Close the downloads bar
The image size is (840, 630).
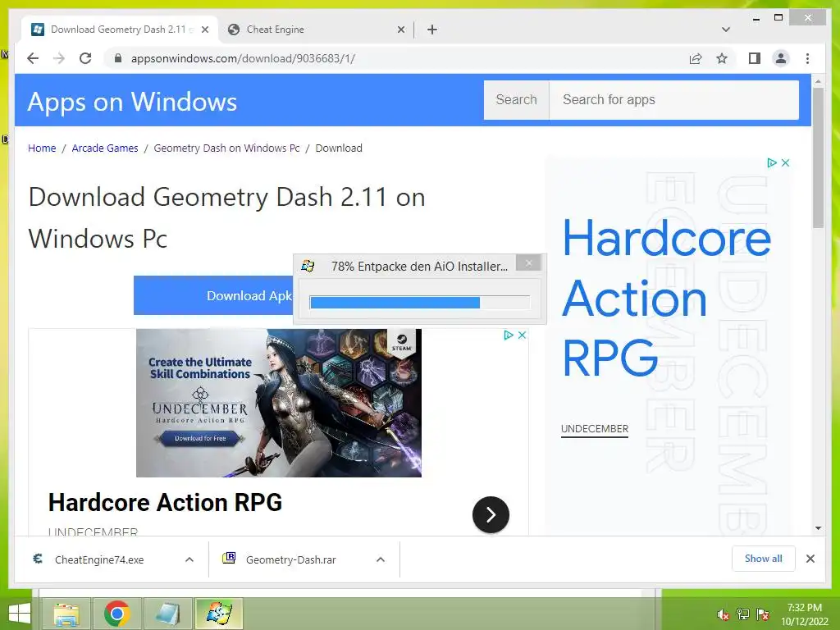(810, 559)
